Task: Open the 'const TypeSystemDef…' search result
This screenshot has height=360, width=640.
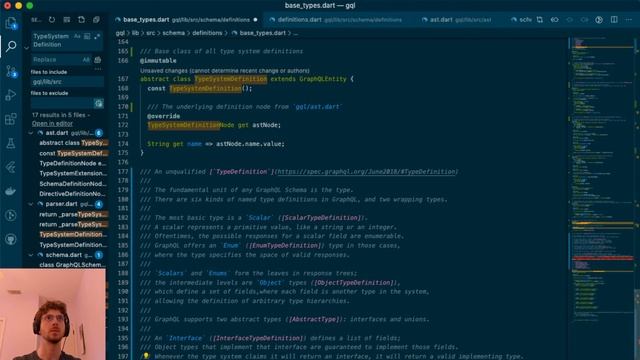Action: point(73,153)
